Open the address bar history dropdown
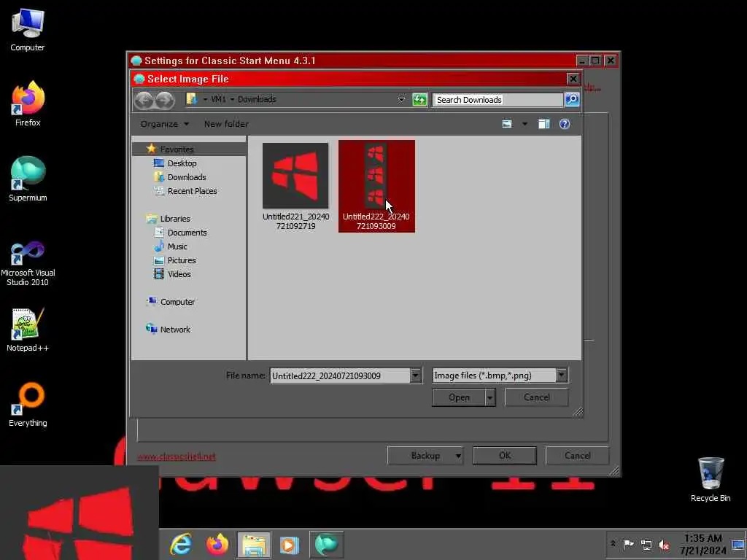This screenshot has width=747, height=560. click(x=401, y=99)
